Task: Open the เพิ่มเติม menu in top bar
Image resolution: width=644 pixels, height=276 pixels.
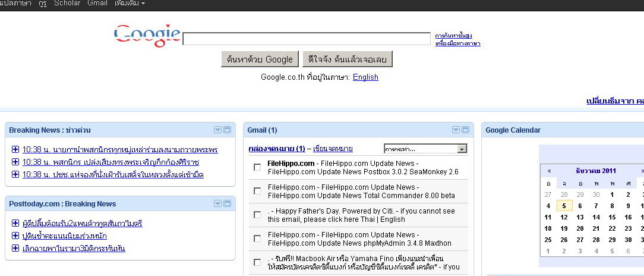Action: pyautogui.click(x=130, y=4)
